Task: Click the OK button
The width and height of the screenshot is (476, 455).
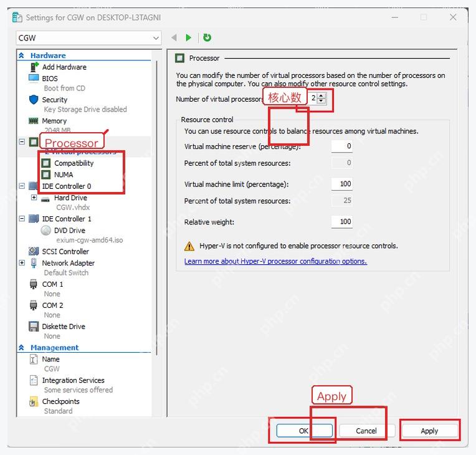Action: click(x=304, y=431)
